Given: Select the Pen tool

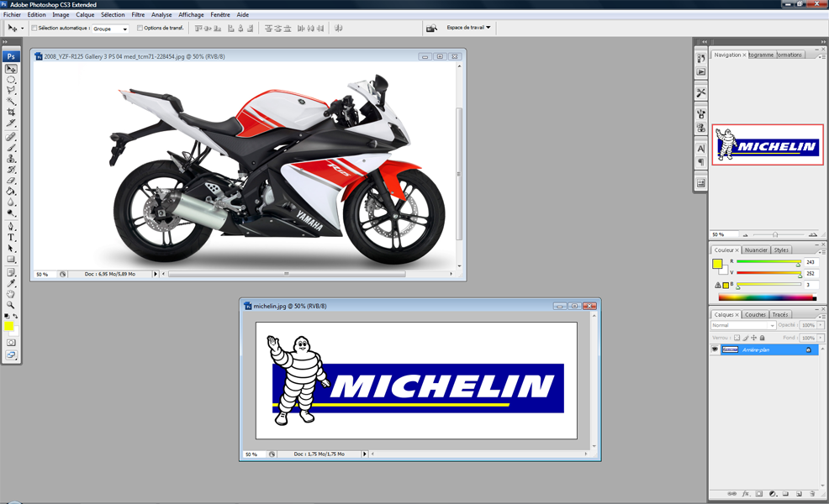Looking at the screenshot, I should click(x=11, y=227).
